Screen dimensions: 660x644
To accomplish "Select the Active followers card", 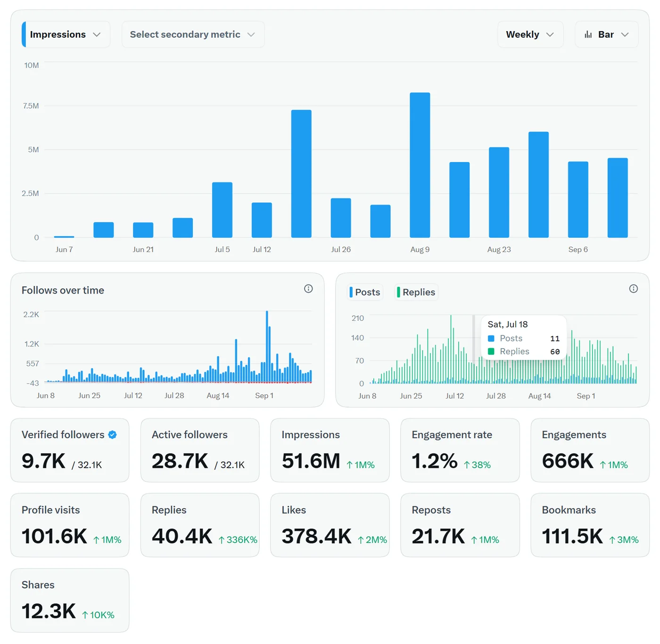I will click(200, 450).
